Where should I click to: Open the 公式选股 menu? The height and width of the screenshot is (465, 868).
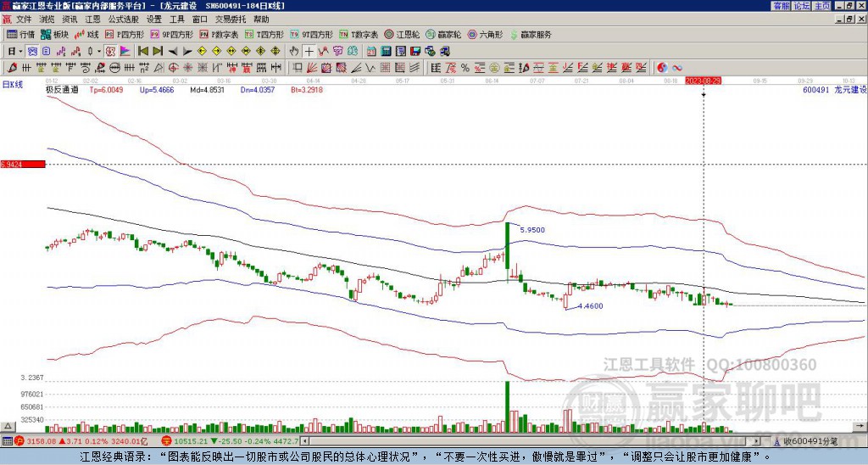coord(124,20)
